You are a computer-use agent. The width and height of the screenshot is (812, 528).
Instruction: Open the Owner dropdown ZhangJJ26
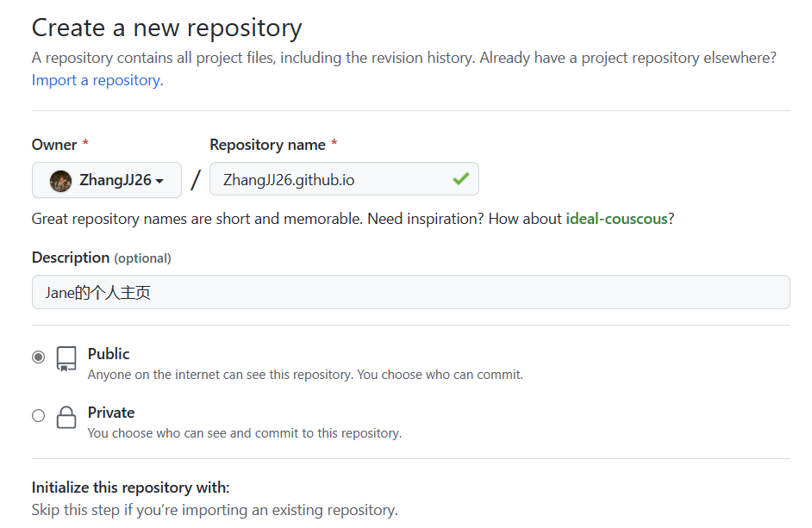107,180
